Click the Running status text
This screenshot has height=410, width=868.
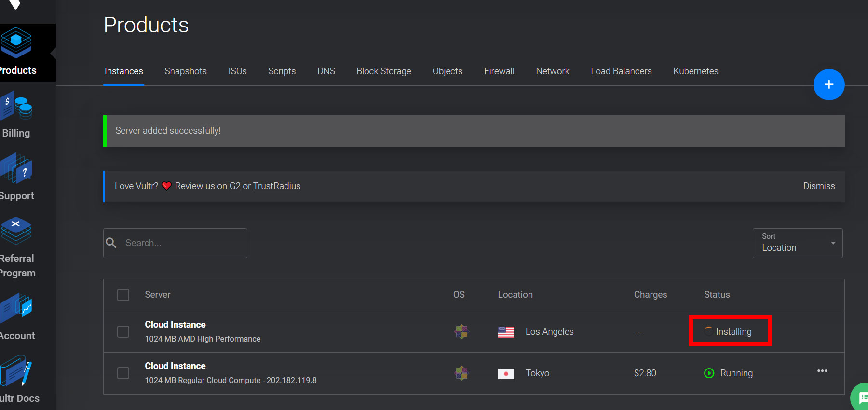[736, 373]
